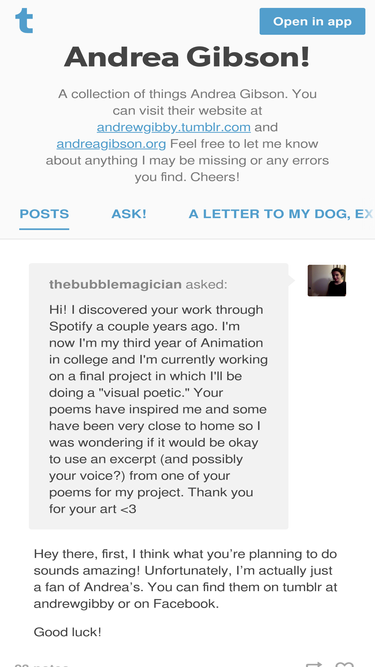Image resolution: width=375 pixels, height=667 pixels.
Task: Open the A LETTER TO MY DOG tab
Action: (x=281, y=214)
